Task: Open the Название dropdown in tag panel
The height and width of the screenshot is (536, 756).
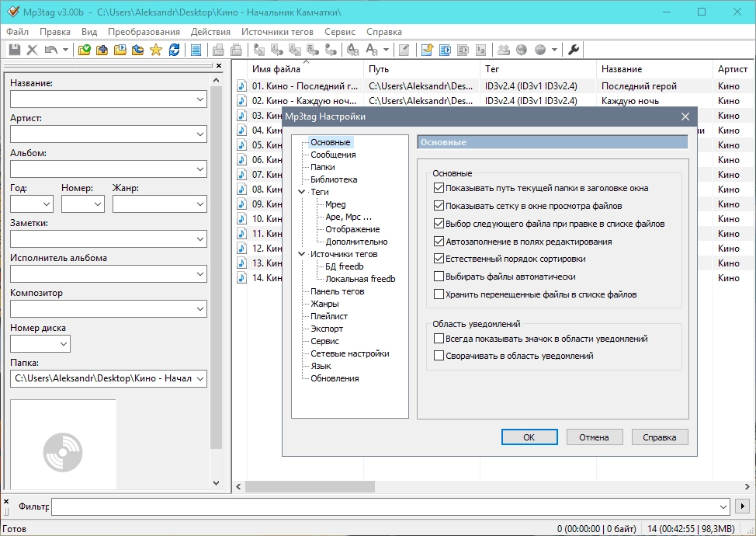Action: coord(200,99)
